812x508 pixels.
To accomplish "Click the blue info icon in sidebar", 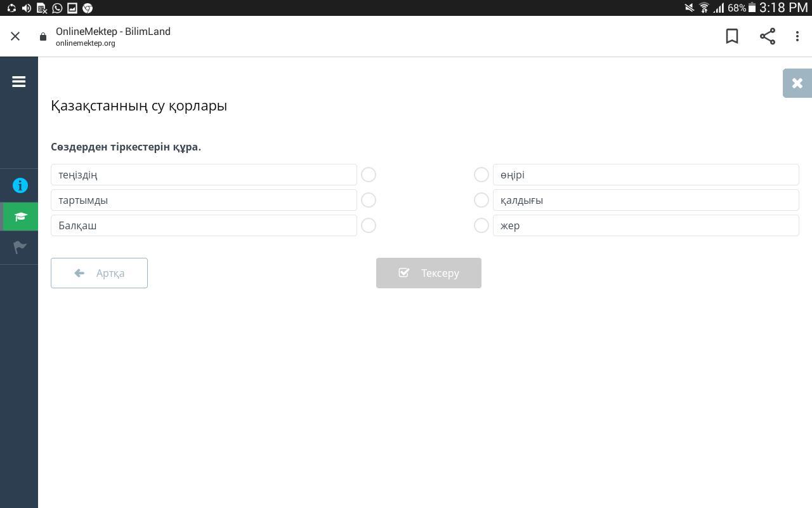I will pyautogui.click(x=20, y=185).
